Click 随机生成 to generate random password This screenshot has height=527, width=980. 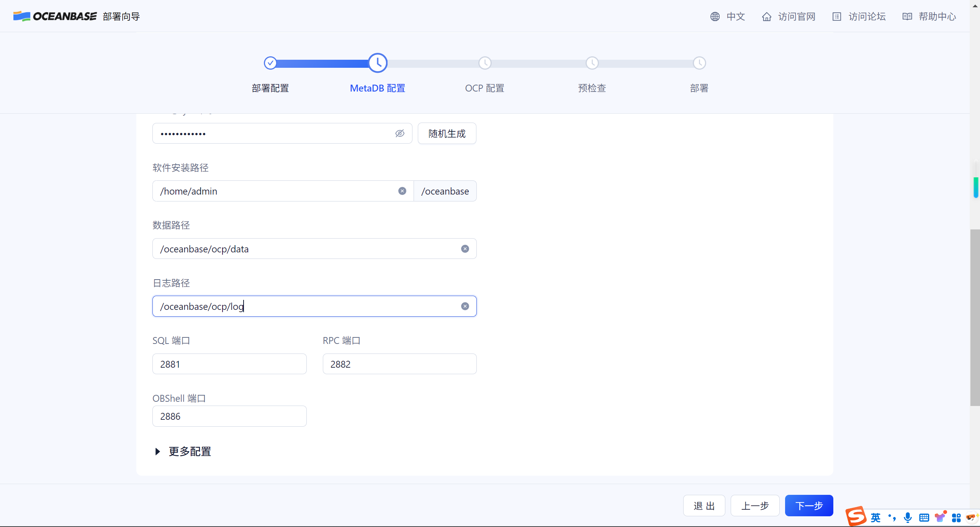(x=447, y=133)
